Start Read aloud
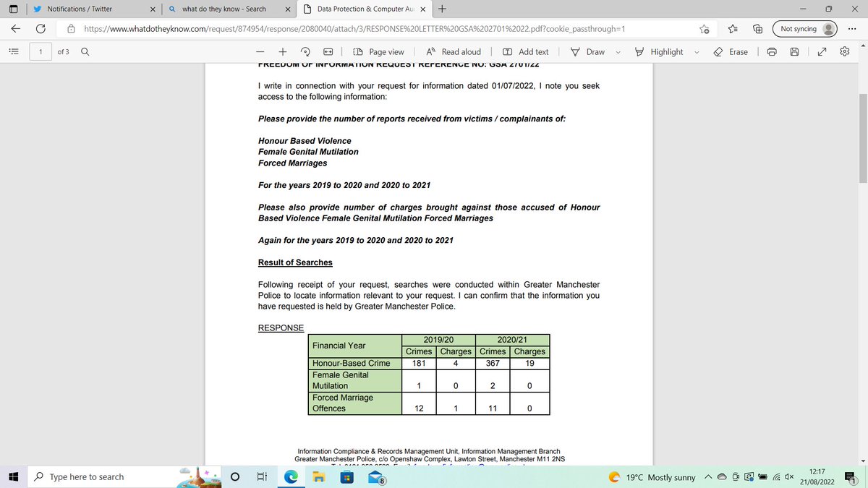 click(454, 52)
